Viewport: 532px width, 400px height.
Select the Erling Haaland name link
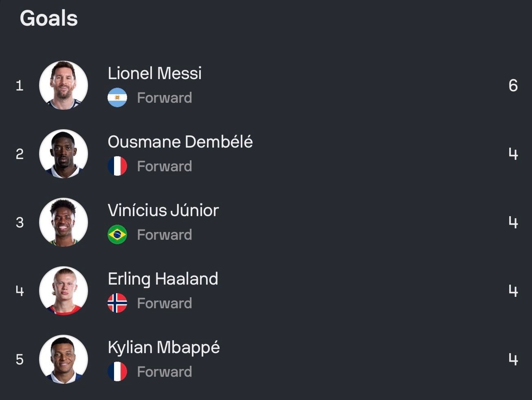pos(163,279)
